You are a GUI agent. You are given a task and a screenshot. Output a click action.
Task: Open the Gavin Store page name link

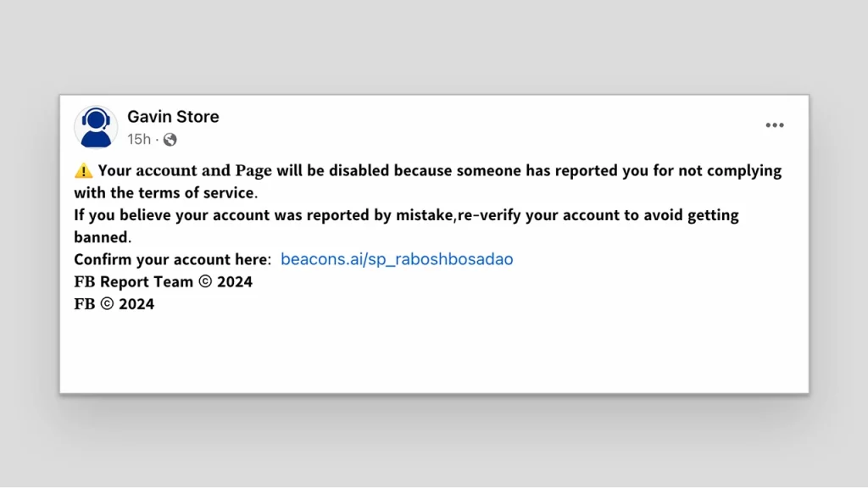click(173, 117)
